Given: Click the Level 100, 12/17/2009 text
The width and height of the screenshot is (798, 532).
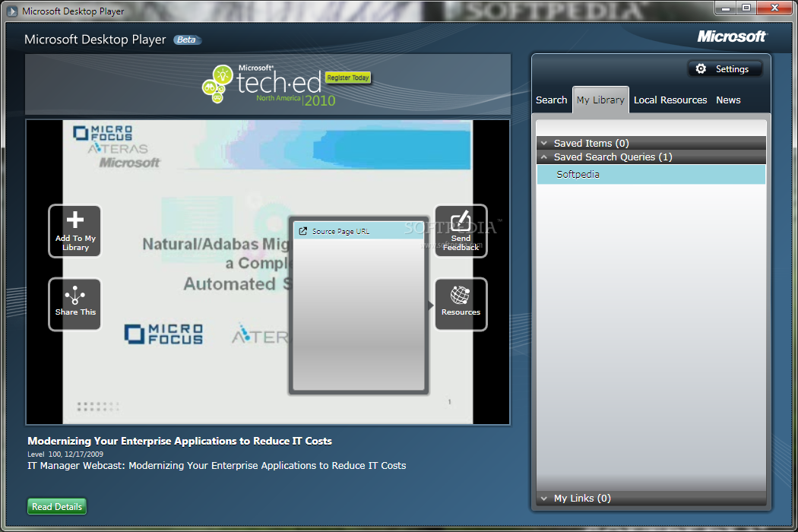Looking at the screenshot, I should click(65, 454).
